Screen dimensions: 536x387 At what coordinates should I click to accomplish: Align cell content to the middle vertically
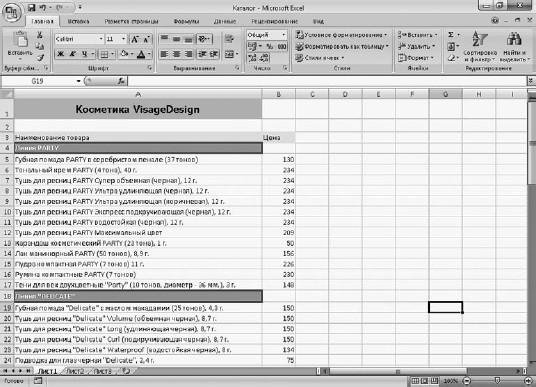[x=176, y=39]
